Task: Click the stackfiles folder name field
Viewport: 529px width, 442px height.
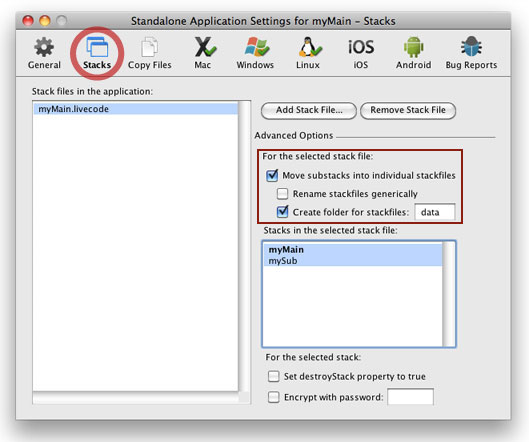Action: pyautogui.click(x=435, y=212)
